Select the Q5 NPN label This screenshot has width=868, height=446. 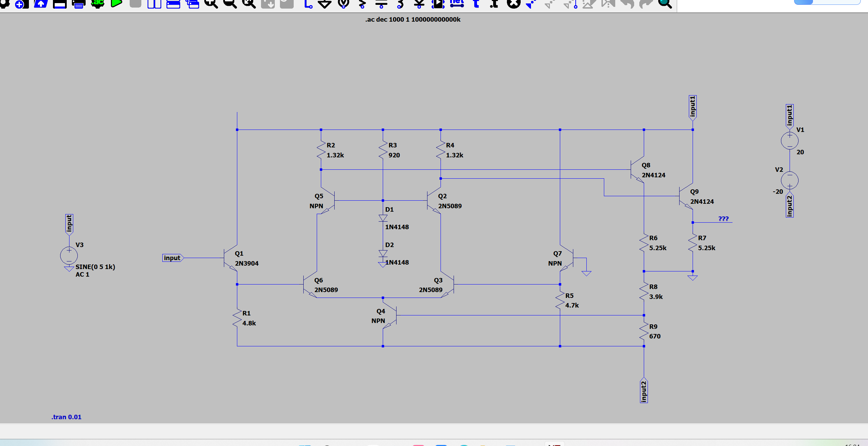[x=316, y=206]
